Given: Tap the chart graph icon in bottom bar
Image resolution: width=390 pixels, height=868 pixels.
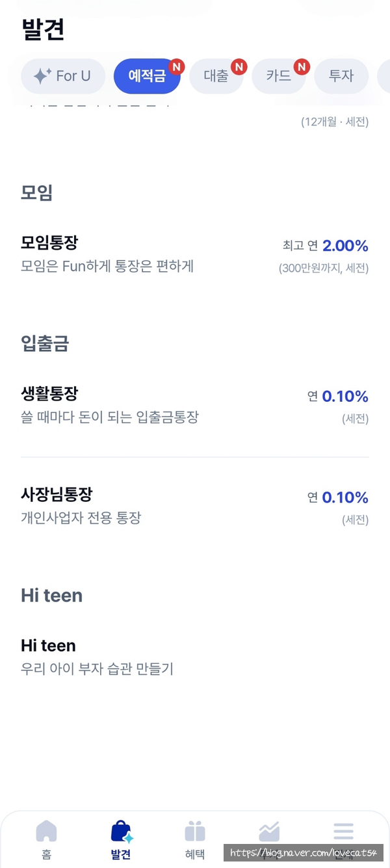Looking at the screenshot, I should (x=269, y=831).
